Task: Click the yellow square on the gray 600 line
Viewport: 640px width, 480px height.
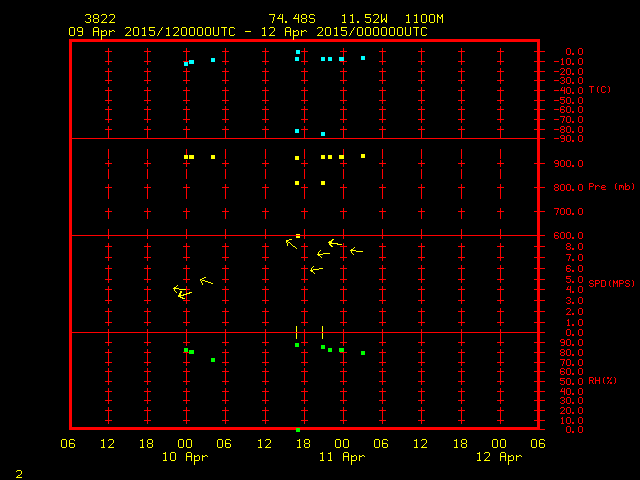Action: pos(298,236)
